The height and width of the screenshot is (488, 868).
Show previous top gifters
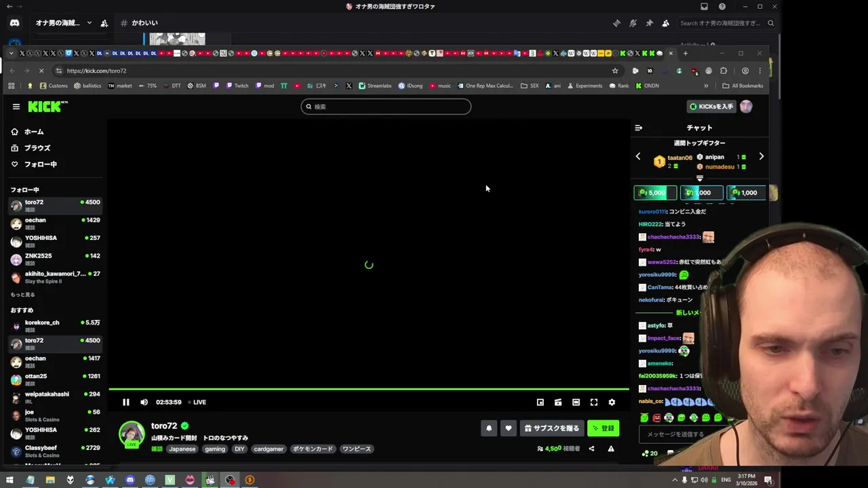638,157
